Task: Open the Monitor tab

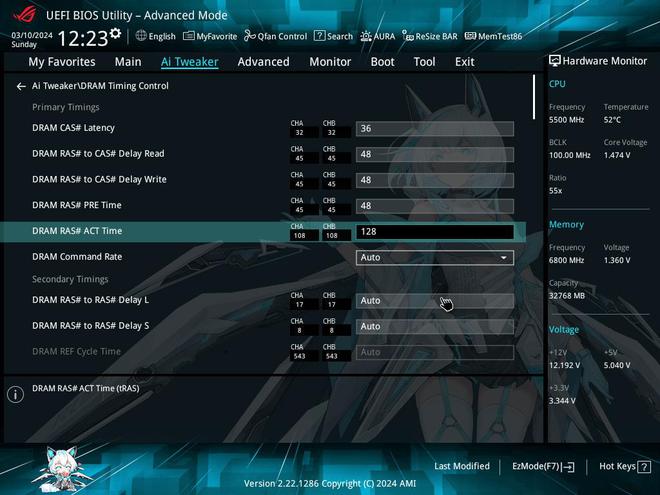Action: 330,62
